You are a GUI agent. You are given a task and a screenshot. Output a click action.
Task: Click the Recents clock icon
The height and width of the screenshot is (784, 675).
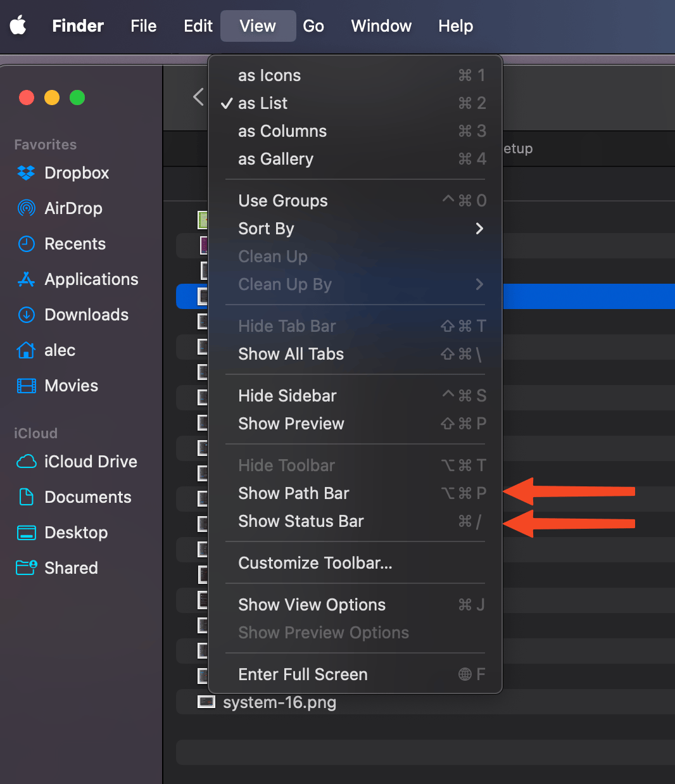(26, 244)
